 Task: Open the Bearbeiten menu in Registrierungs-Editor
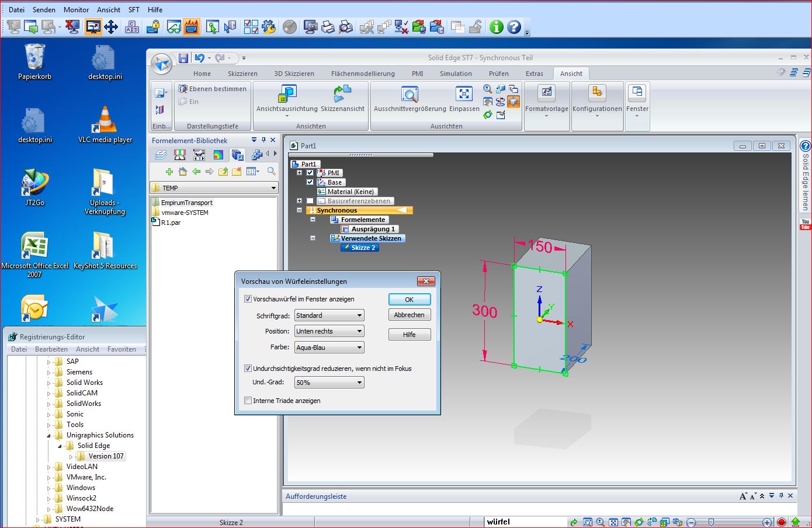click(51, 349)
